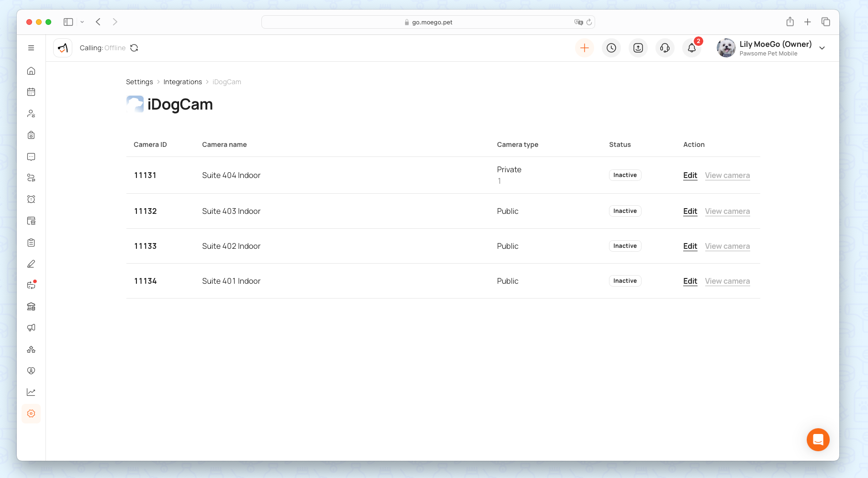The image size is (868, 478).
Task: Open the alarm clock reminders icon
Action: 31,199
